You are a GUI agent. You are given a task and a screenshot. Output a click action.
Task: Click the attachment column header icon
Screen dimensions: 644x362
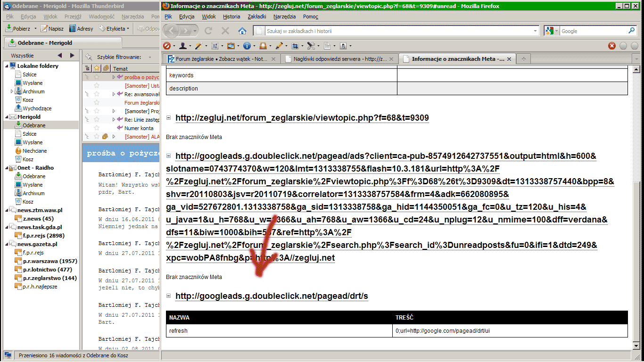point(106,68)
